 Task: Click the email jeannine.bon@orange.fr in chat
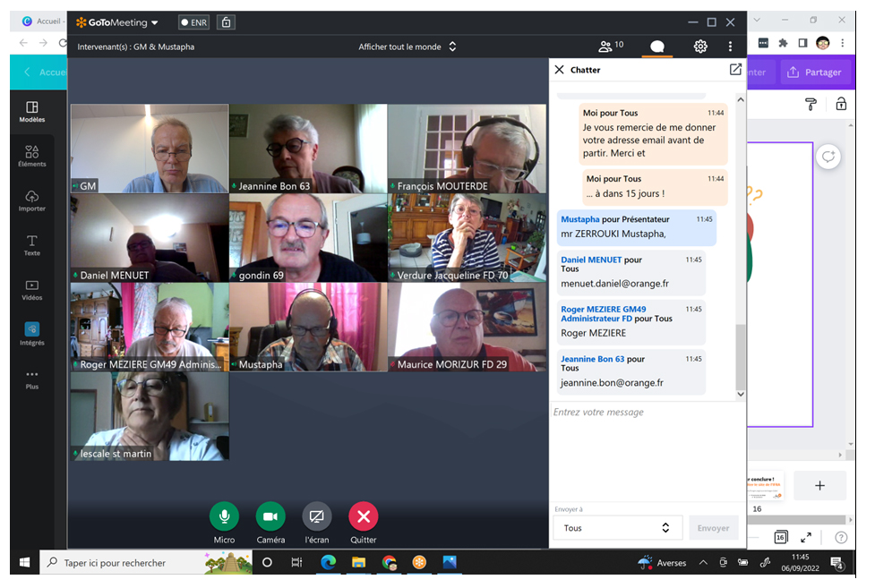613,383
